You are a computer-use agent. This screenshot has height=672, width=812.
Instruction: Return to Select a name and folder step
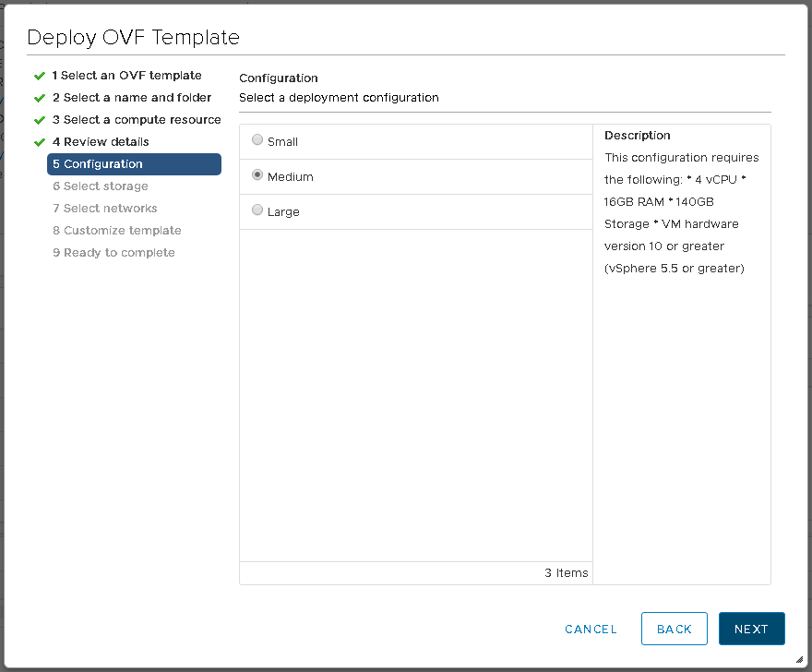point(131,98)
